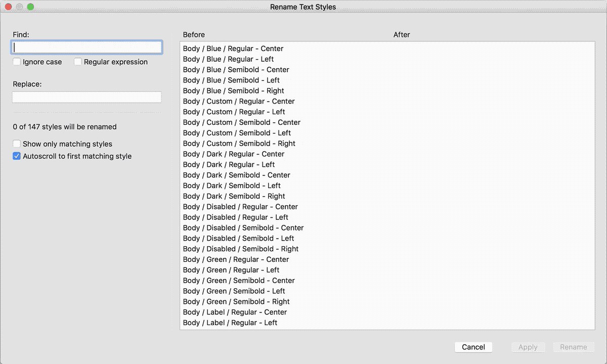This screenshot has height=364, width=607.
Task: Click the Replace text field
Action: [x=86, y=97]
